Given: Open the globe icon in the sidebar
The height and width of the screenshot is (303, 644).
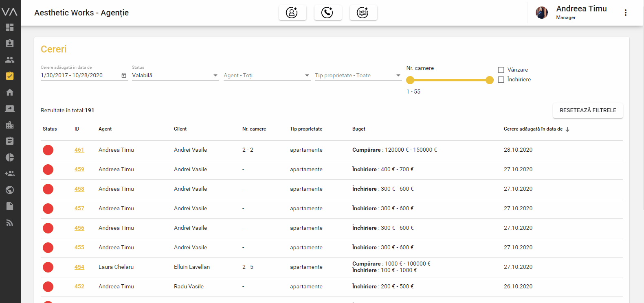Looking at the screenshot, I should pyautogui.click(x=10, y=190).
